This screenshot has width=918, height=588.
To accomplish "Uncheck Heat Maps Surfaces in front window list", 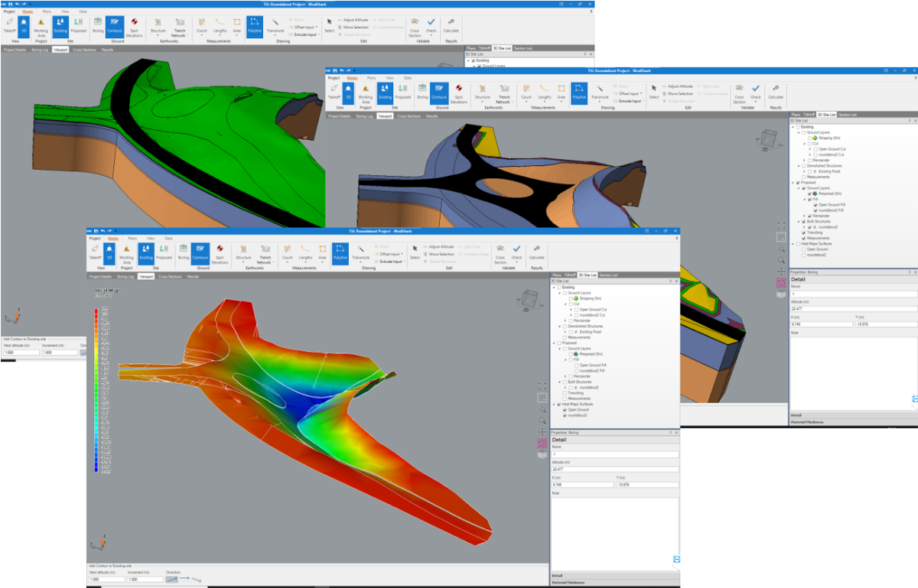I will coord(560,404).
